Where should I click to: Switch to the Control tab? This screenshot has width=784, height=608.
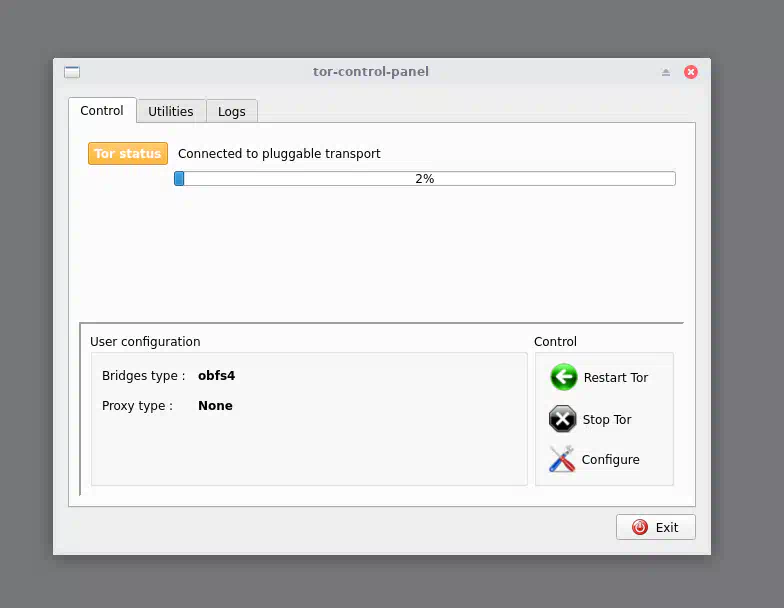click(102, 110)
